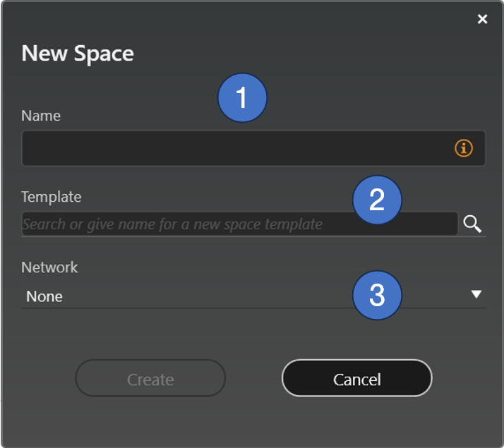This screenshot has width=504, height=448.
Task: Click the 'Search or give name' placeholder text
Action: tap(172, 224)
